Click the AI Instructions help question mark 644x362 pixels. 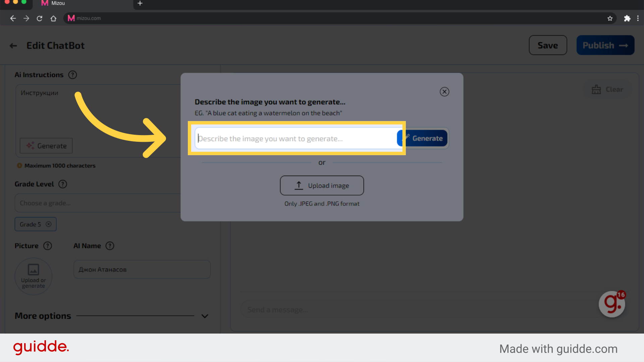tap(72, 74)
